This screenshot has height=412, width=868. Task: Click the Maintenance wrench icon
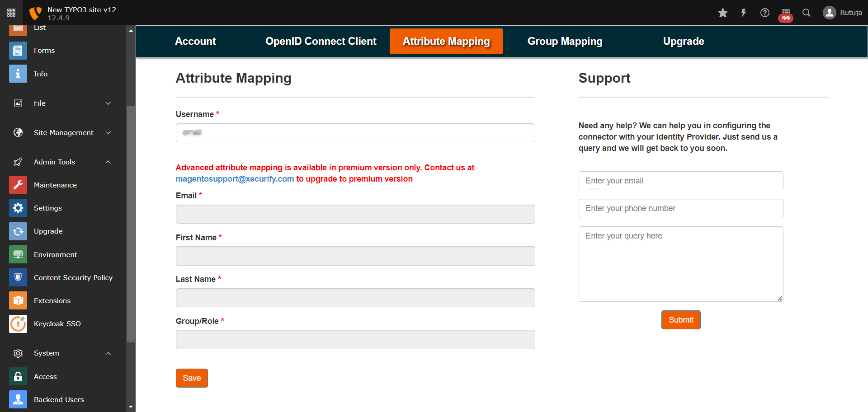click(x=18, y=185)
